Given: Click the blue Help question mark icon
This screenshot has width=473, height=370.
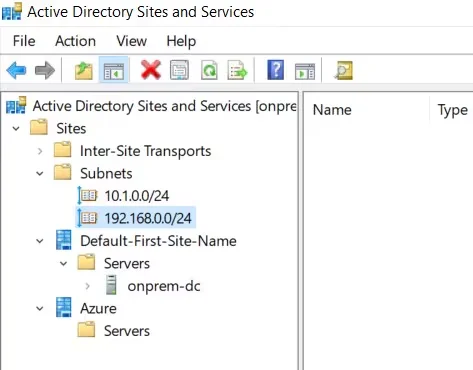Looking at the screenshot, I should [x=276, y=70].
